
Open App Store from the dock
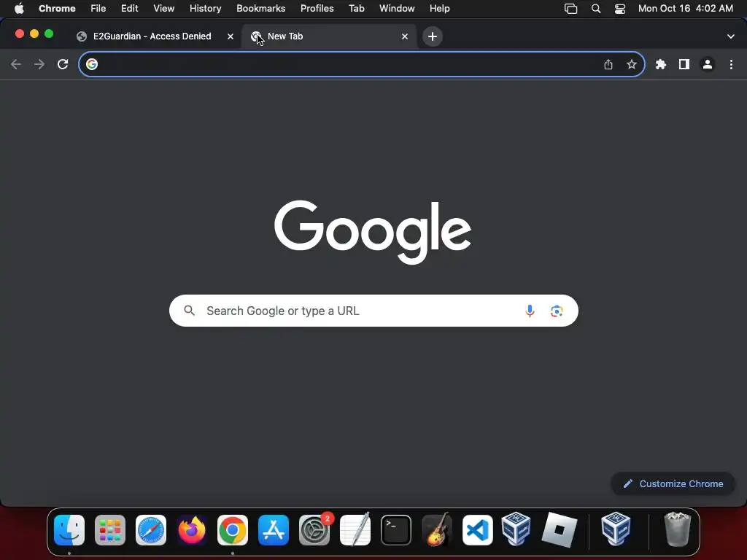(274, 530)
